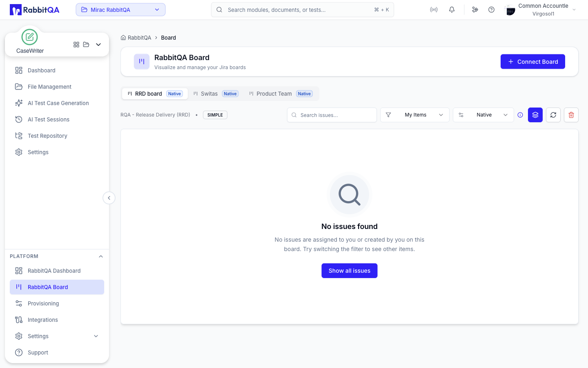Open help via the question mark icon
Viewport: 588px width, 368px height.
[491, 10]
